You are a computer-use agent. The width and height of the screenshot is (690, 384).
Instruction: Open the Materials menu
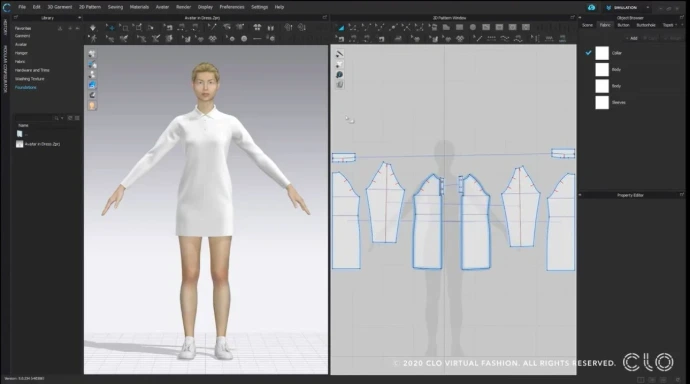(139, 7)
